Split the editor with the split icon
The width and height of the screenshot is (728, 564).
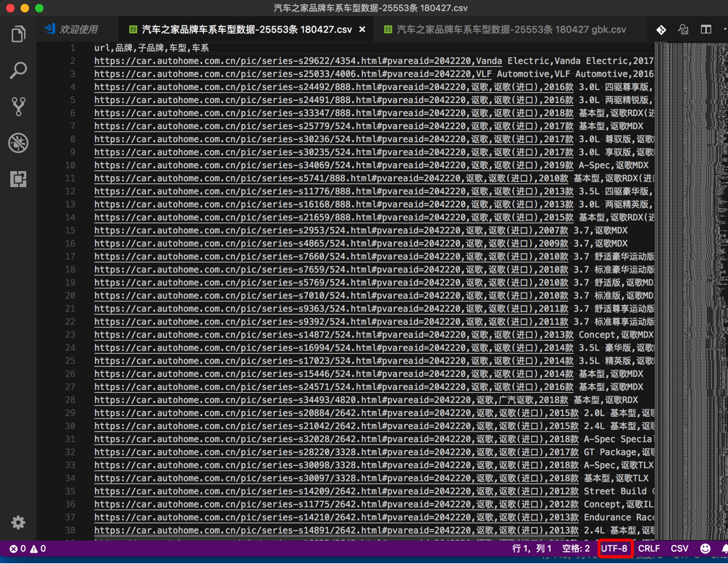tap(706, 30)
